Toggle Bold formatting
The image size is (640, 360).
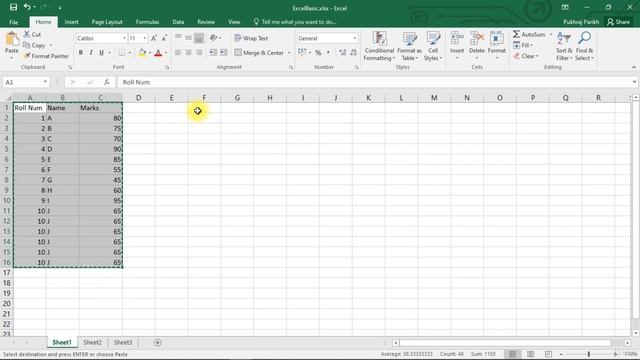81,53
